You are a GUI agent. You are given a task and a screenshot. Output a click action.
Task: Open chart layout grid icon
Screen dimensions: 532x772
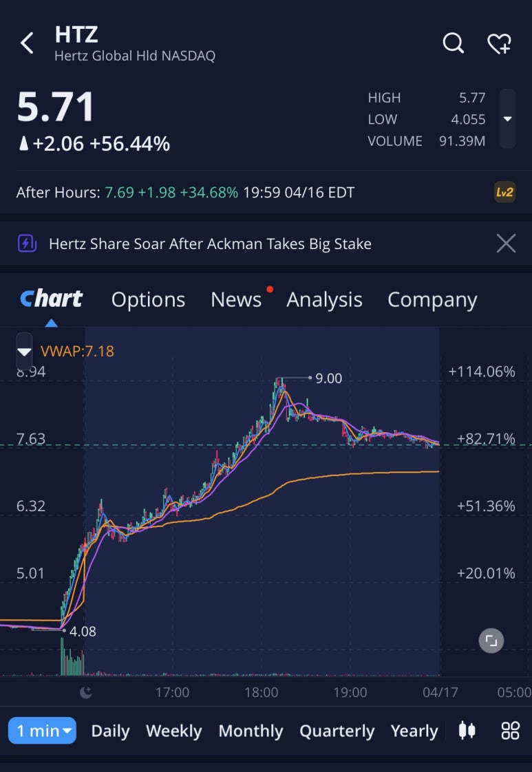(x=511, y=730)
